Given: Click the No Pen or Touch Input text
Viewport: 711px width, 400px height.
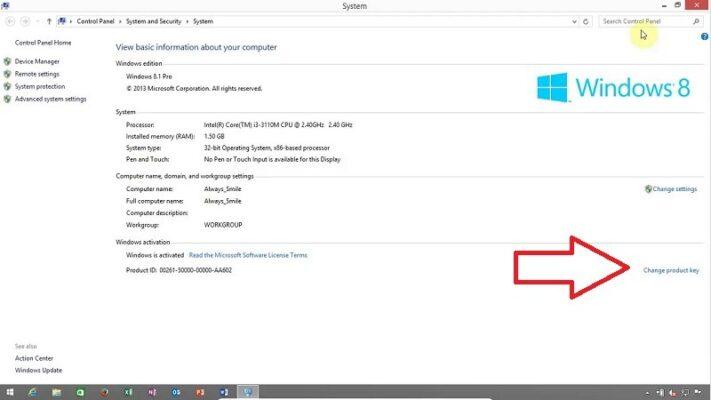Looking at the screenshot, I should [x=272, y=160].
